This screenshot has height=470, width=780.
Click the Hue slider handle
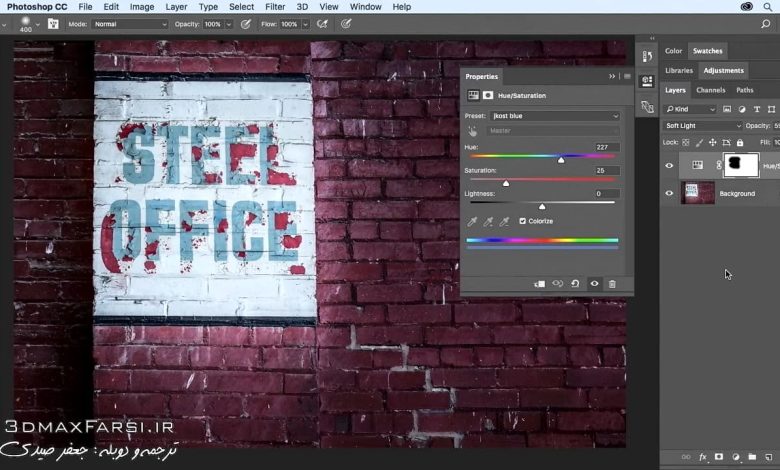(561, 160)
